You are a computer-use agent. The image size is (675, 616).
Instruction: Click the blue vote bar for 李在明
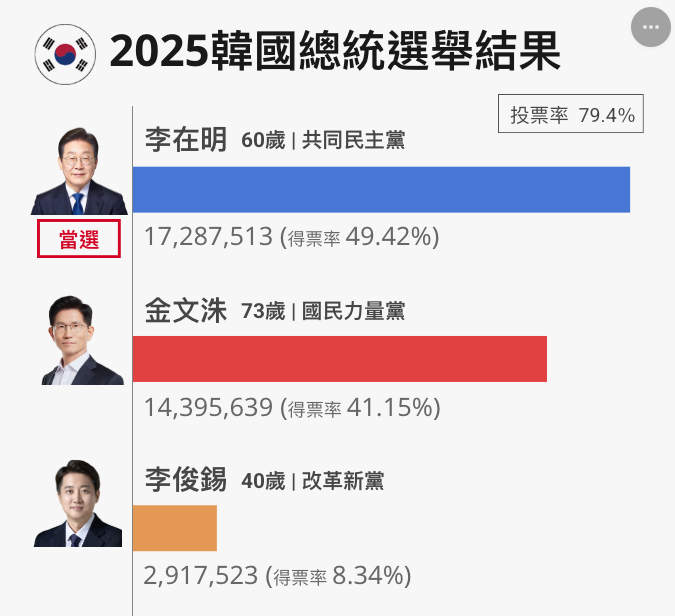tap(381, 190)
